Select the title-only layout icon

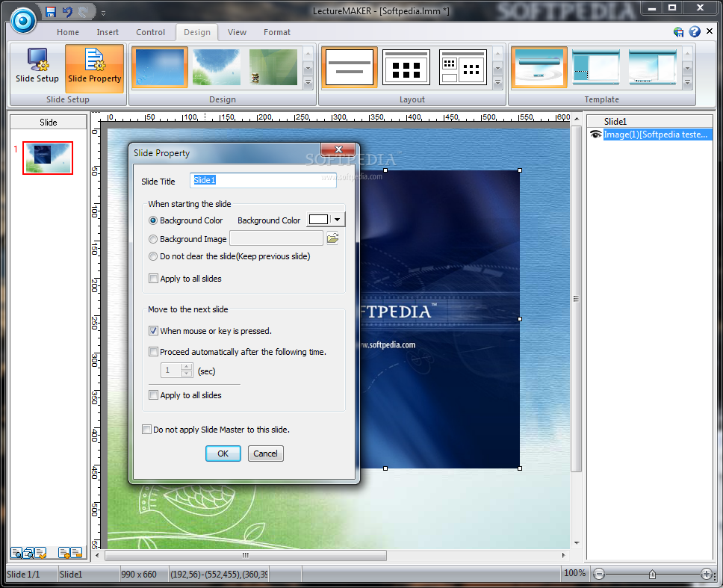[x=349, y=67]
